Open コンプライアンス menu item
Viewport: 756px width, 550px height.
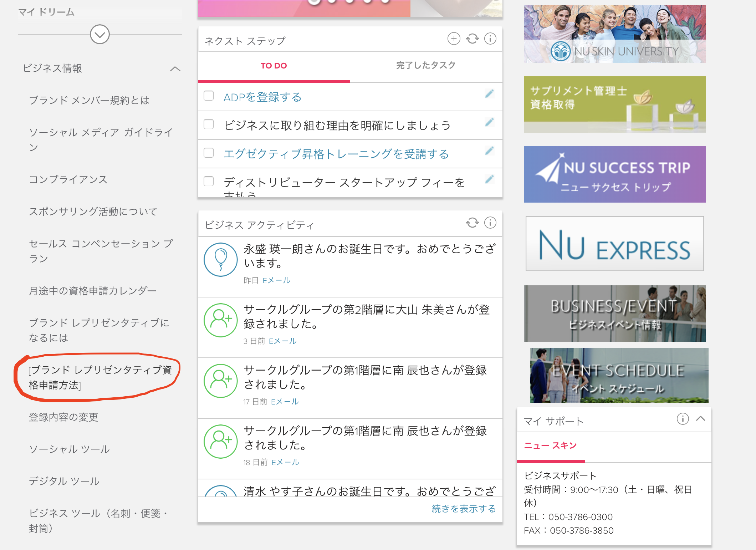click(68, 180)
